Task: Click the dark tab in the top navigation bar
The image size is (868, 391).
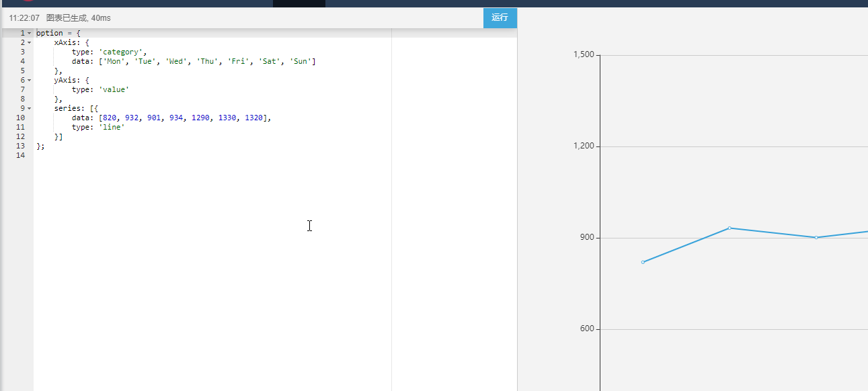Action: (299, 3)
